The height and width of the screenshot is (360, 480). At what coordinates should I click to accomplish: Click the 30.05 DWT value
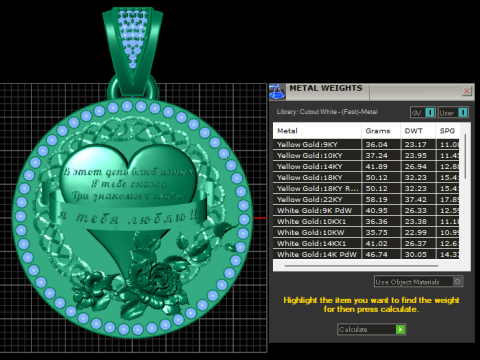[415, 254]
